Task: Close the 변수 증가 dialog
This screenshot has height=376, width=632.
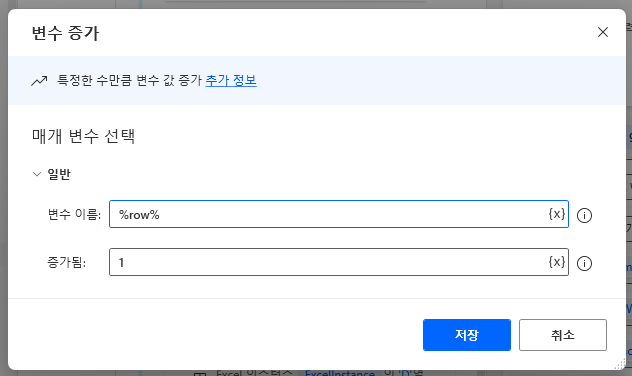Action: 603,32
